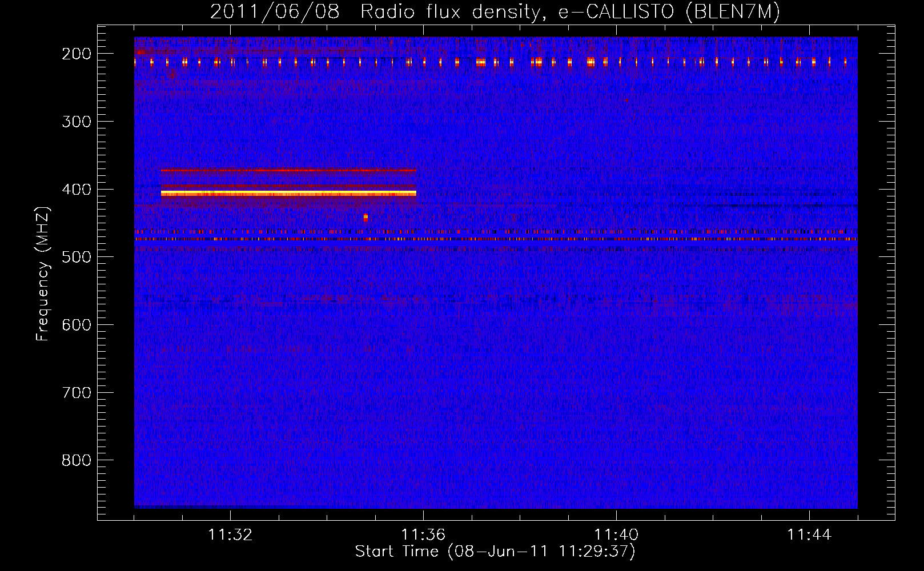Screen dimensions: 924x571
Task: Click the 300 frequency tick label
Action: [77, 122]
